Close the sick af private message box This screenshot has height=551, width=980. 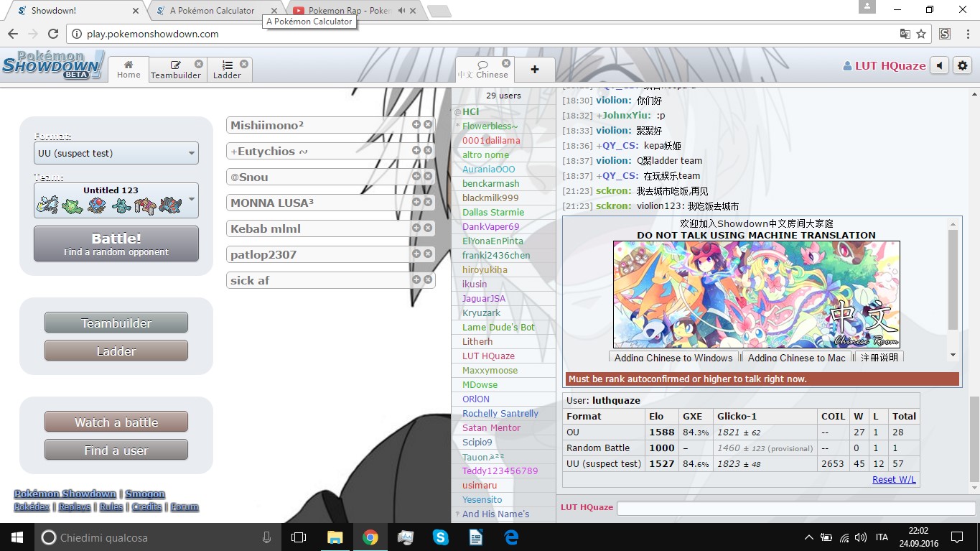click(x=428, y=279)
